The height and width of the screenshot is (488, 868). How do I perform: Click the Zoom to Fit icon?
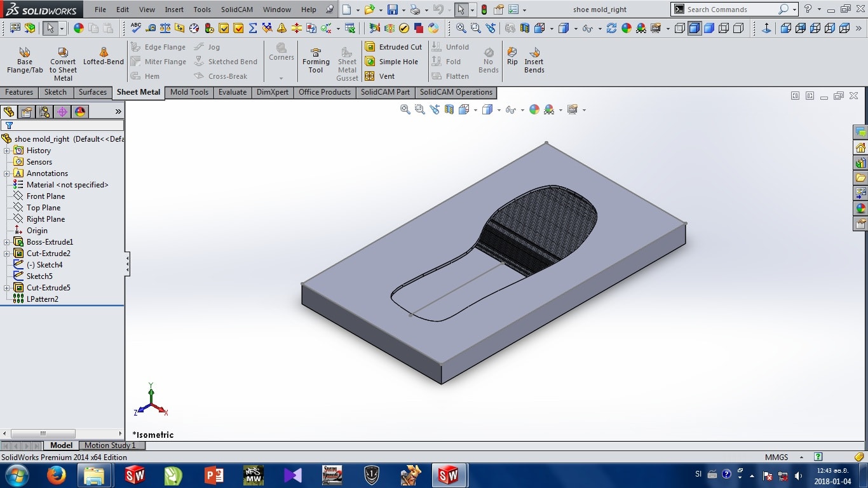(x=461, y=28)
